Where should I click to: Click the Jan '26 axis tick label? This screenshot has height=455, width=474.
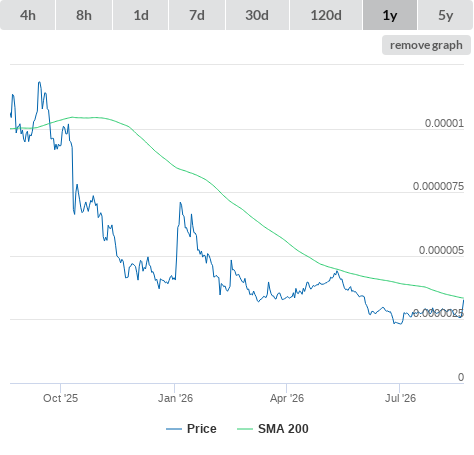click(x=175, y=398)
